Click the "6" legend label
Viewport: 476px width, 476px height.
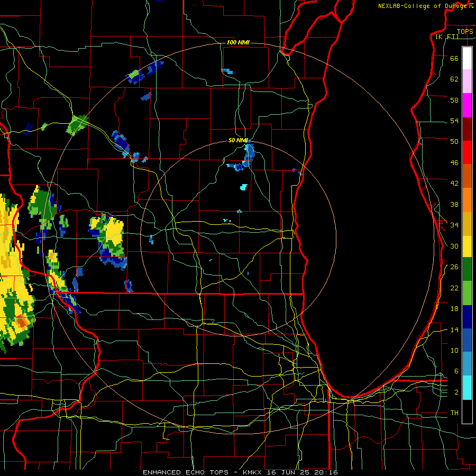point(456,371)
